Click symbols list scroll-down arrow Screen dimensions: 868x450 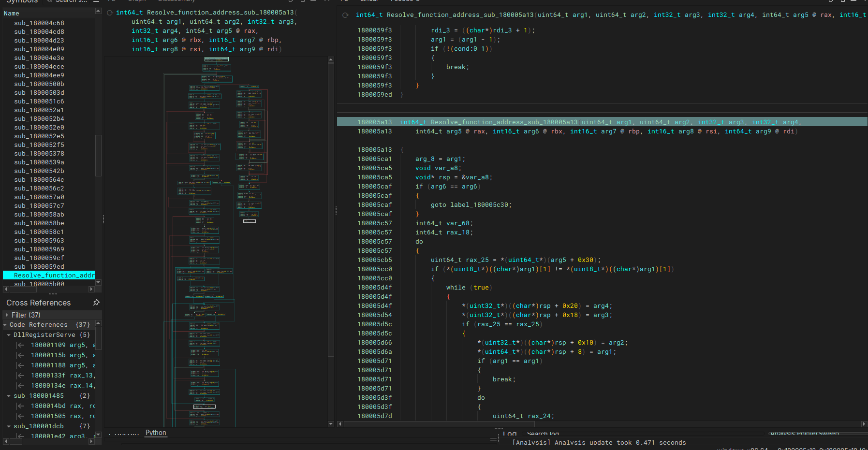tap(98, 282)
